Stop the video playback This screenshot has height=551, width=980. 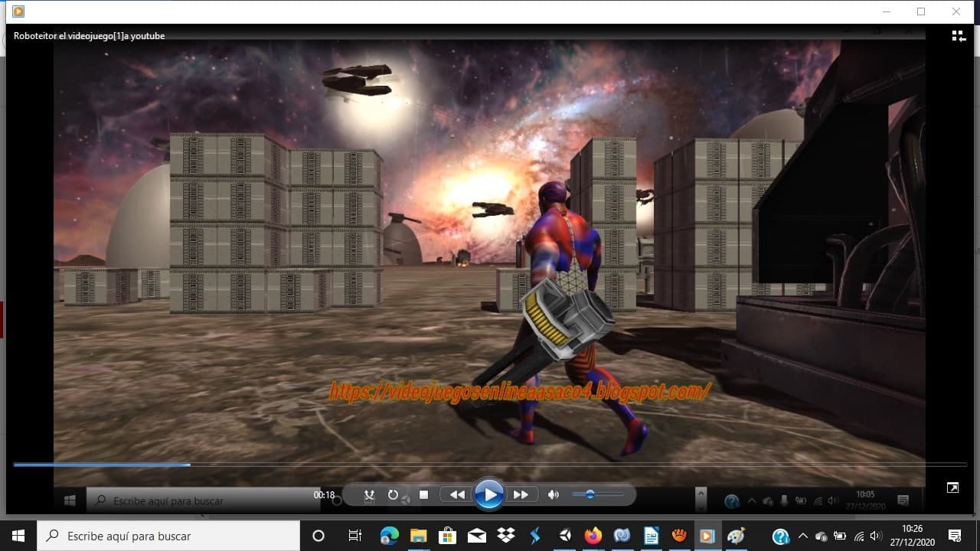(423, 495)
